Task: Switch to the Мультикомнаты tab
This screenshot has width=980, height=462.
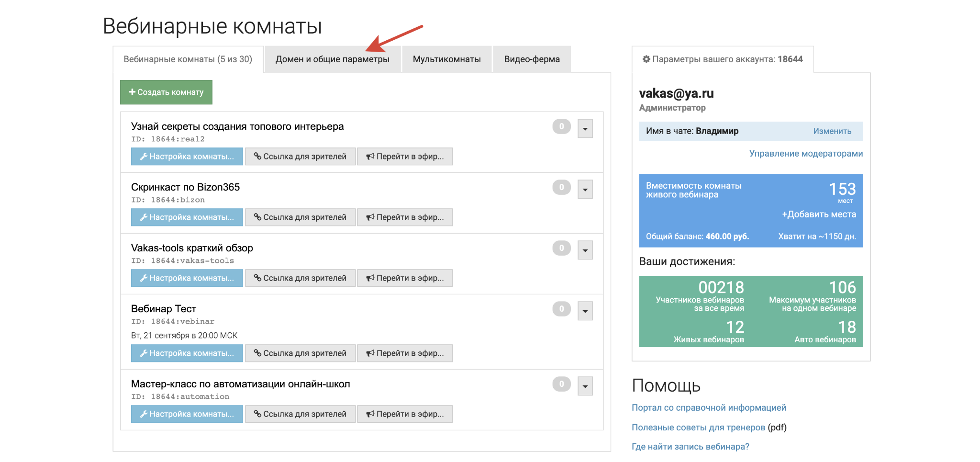Action: pos(446,59)
